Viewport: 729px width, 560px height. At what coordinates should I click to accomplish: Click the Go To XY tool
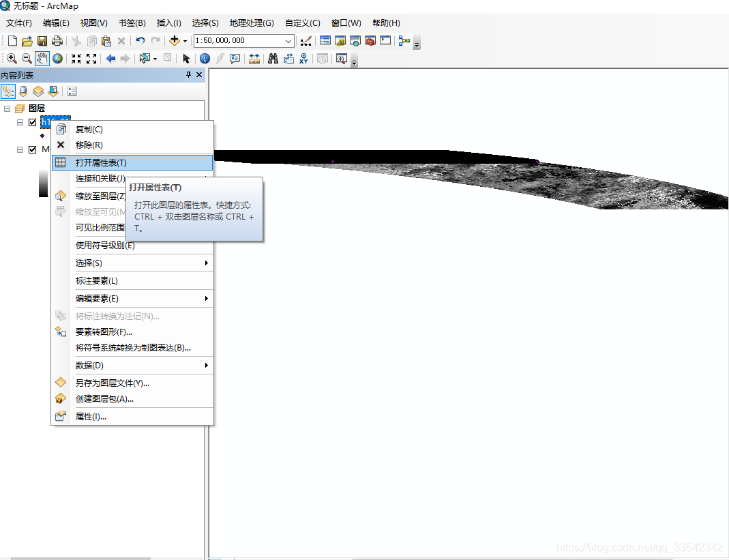[303, 59]
